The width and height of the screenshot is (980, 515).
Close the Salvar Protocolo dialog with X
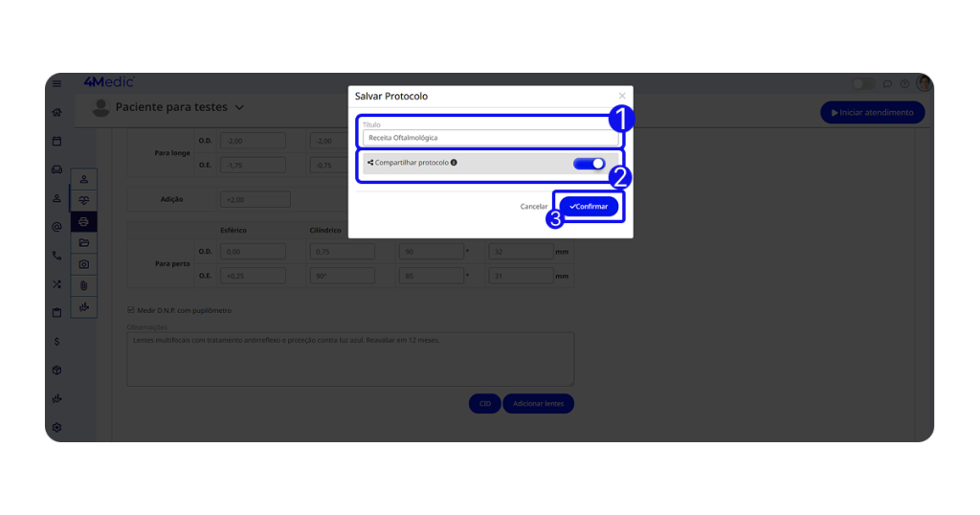(x=622, y=96)
